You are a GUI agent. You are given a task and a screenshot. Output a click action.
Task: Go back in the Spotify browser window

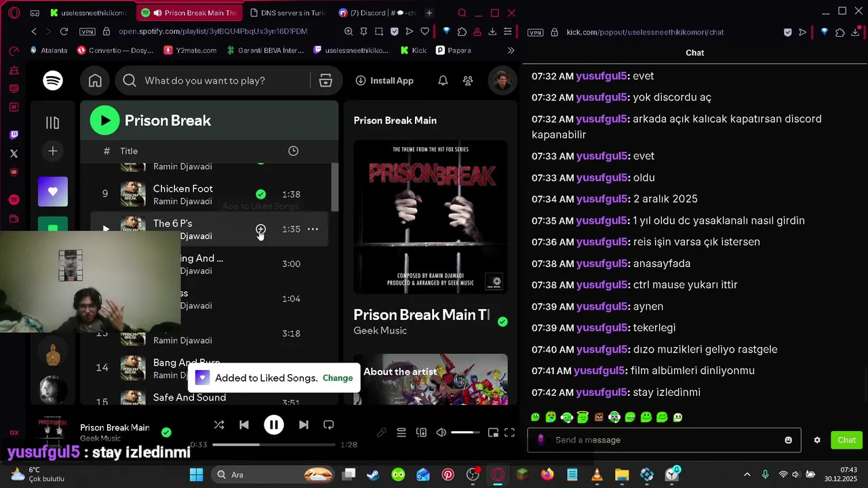34,32
